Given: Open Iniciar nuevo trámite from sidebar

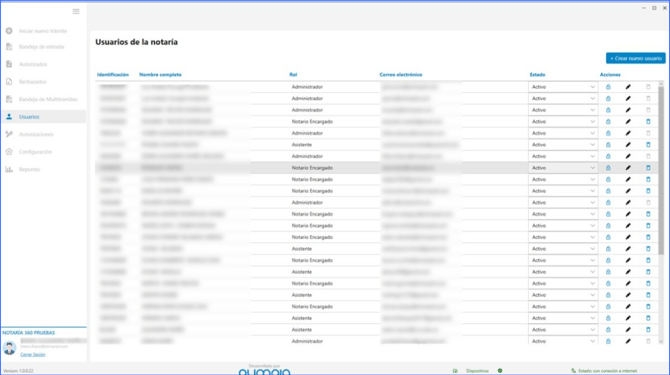Looking at the screenshot, I should click(x=43, y=31).
